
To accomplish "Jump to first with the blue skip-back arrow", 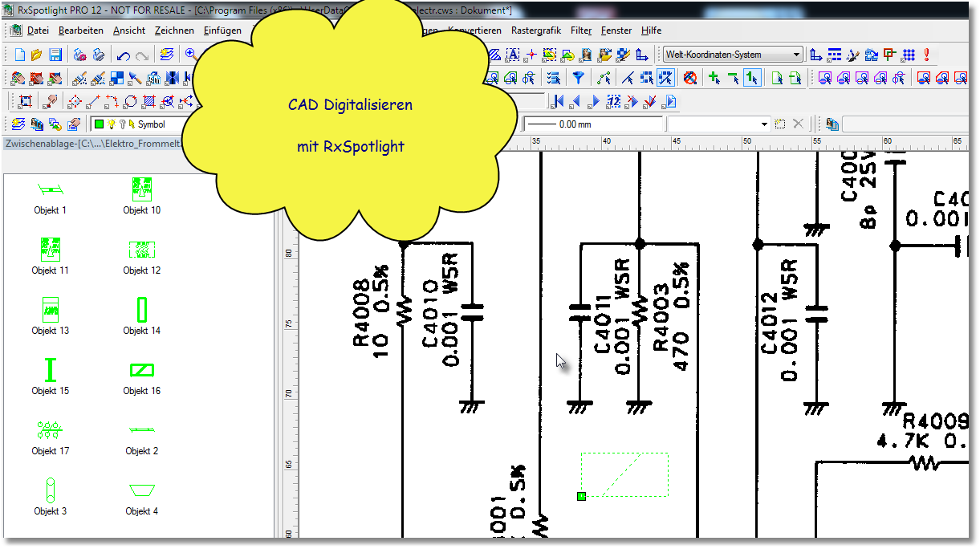I will click(559, 101).
